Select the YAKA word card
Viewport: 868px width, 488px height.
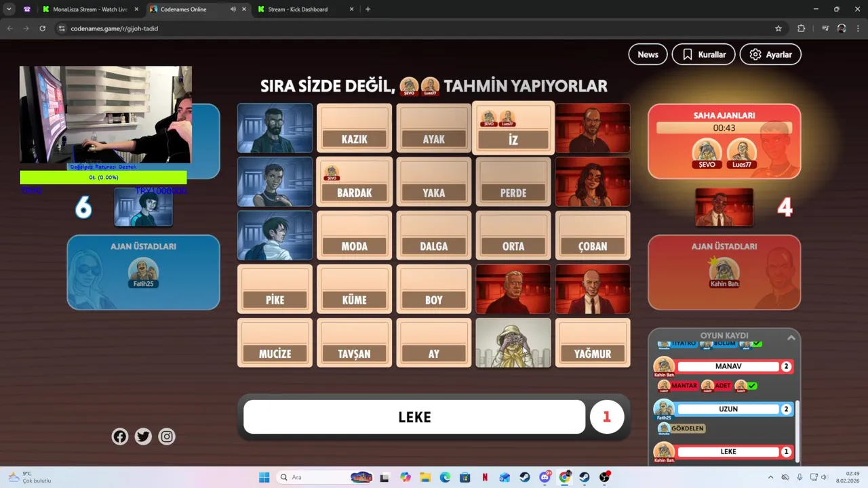click(x=434, y=182)
